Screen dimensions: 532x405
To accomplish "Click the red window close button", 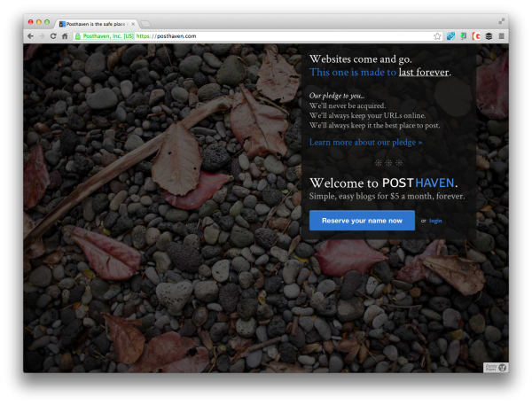I will tap(30, 21).
